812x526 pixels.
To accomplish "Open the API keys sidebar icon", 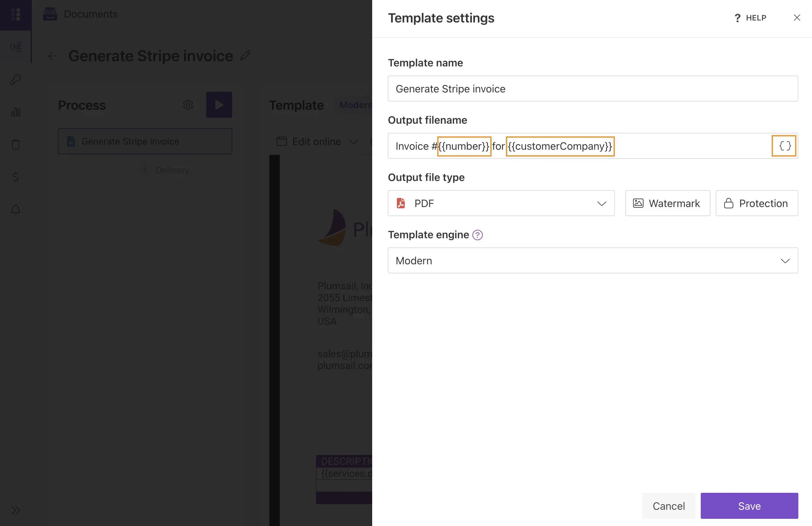I will 16,79.
